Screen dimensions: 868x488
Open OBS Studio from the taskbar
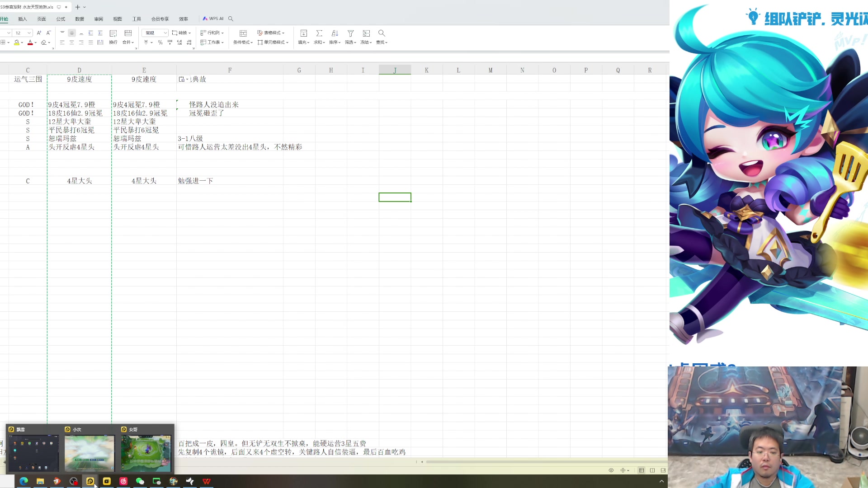74,481
